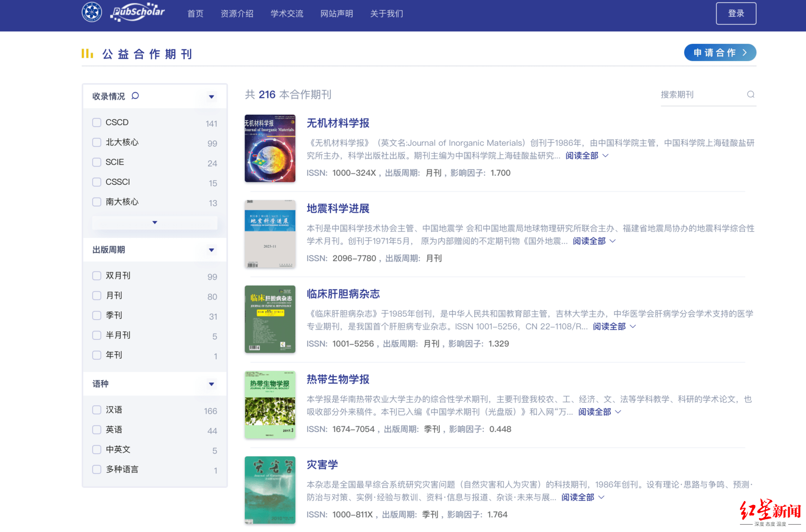806x532 pixels.
Task: Open the 无机材料学报 journal title link
Action: coord(338,123)
